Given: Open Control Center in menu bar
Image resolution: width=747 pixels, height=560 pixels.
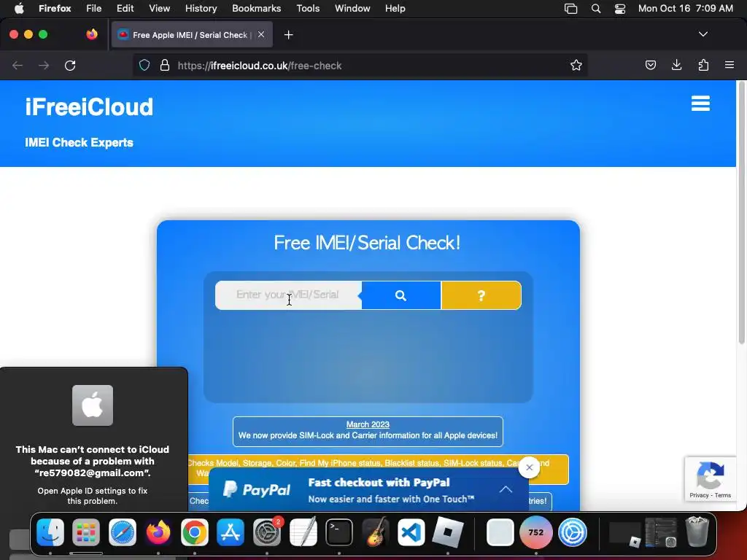Looking at the screenshot, I should click(620, 9).
